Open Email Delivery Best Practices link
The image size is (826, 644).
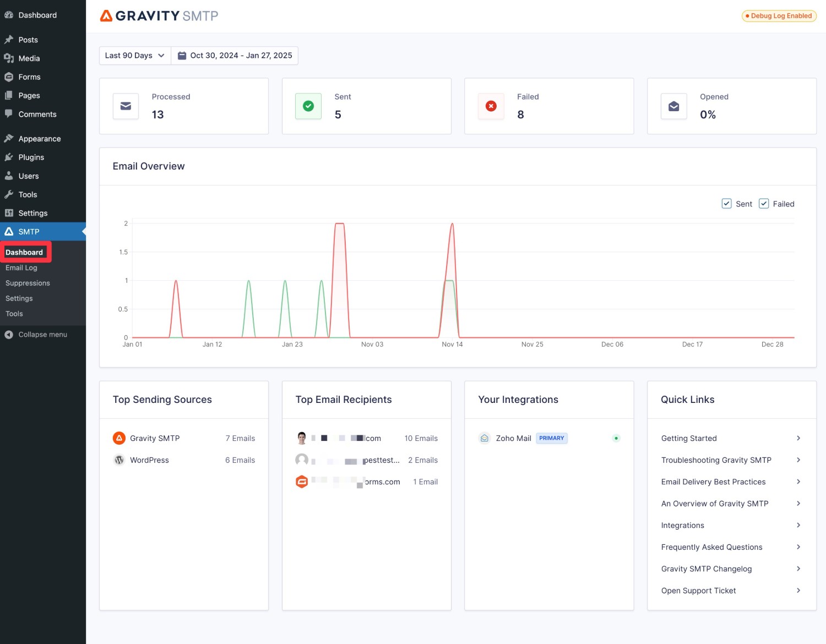(x=714, y=482)
